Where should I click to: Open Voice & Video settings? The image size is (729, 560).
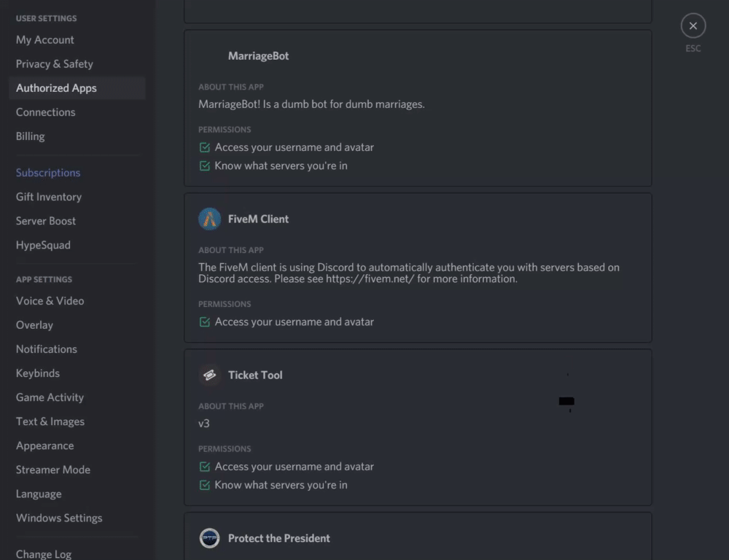[50, 300]
